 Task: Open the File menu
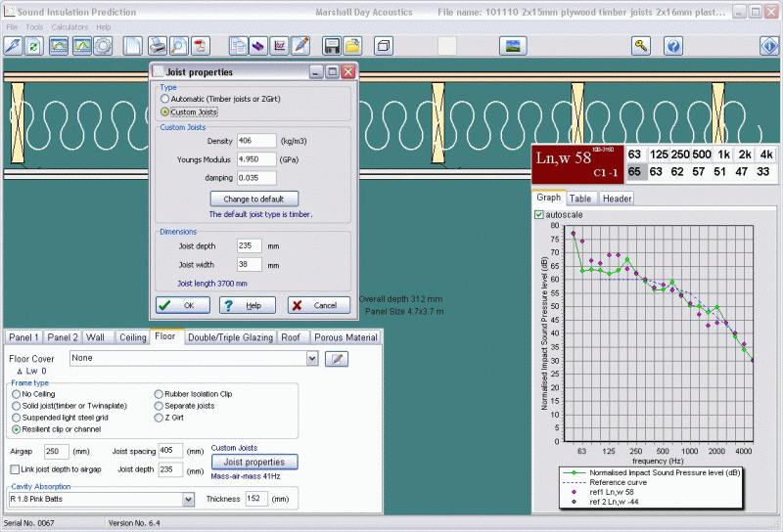12,27
